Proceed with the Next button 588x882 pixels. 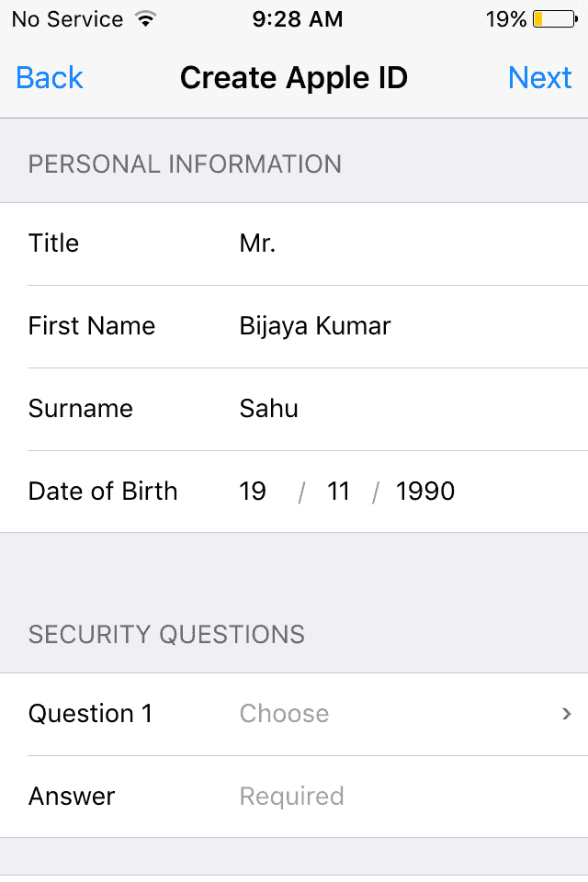click(539, 77)
